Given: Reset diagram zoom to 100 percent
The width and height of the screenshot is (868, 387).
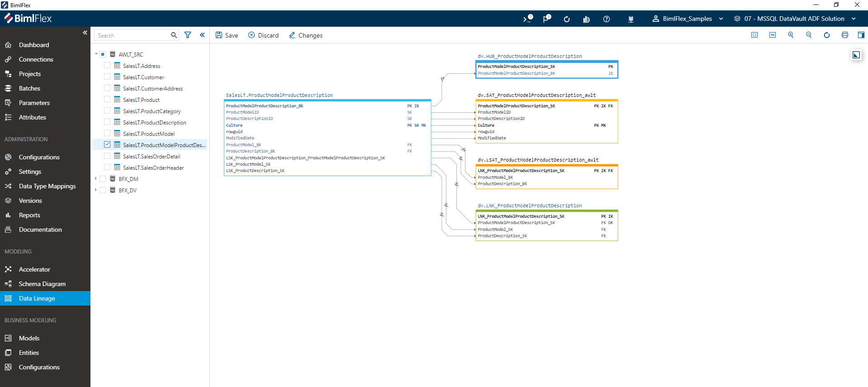Looking at the screenshot, I should (x=773, y=35).
